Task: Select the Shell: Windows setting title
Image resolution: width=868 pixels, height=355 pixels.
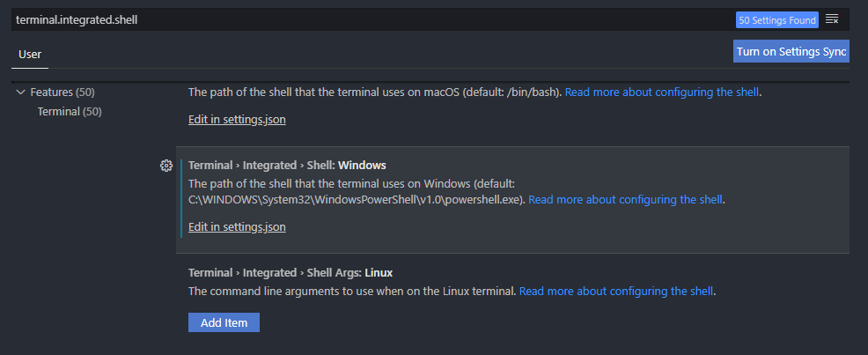Action: 287,165
